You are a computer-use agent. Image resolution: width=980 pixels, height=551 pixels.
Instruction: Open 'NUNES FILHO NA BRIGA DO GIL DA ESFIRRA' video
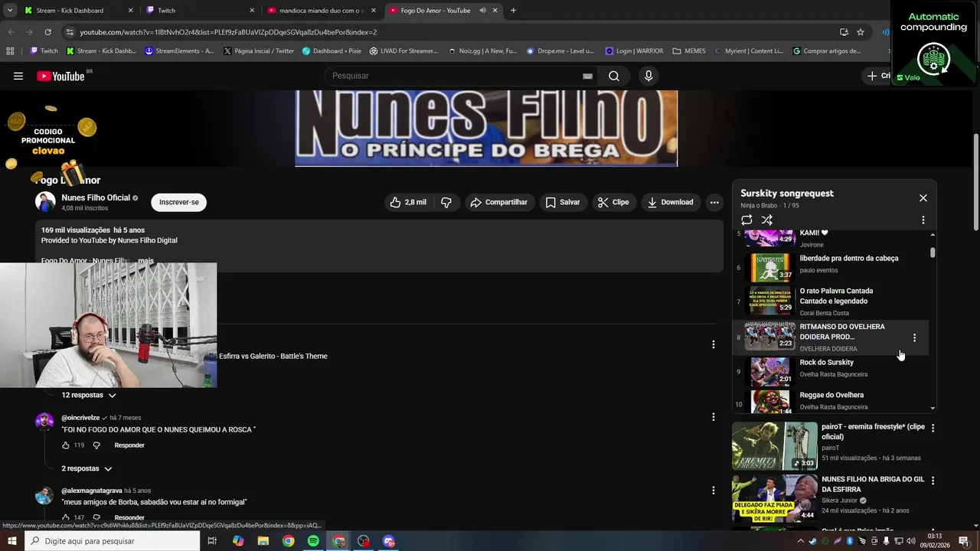point(873,484)
